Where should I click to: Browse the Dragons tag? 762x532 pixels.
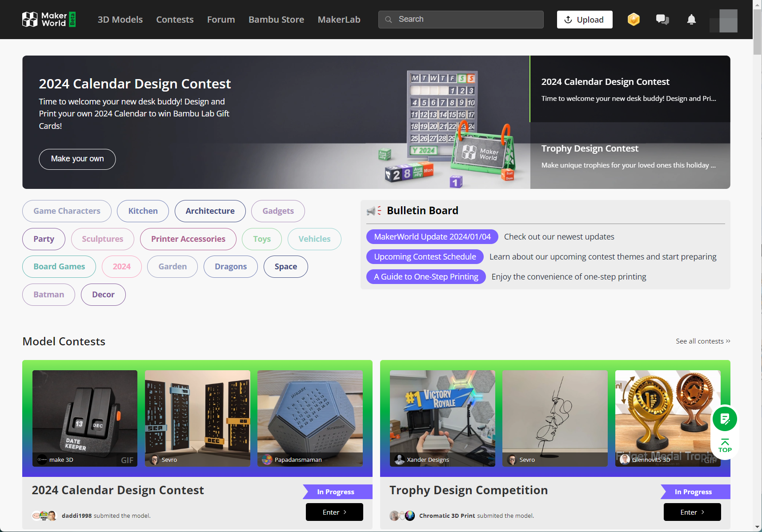pyautogui.click(x=231, y=267)
